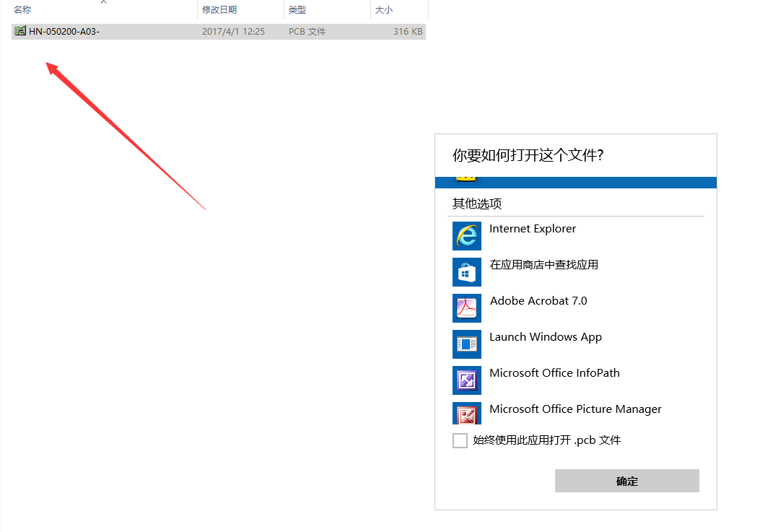Click the date 2017/4/1 12:25

point(233,32)
